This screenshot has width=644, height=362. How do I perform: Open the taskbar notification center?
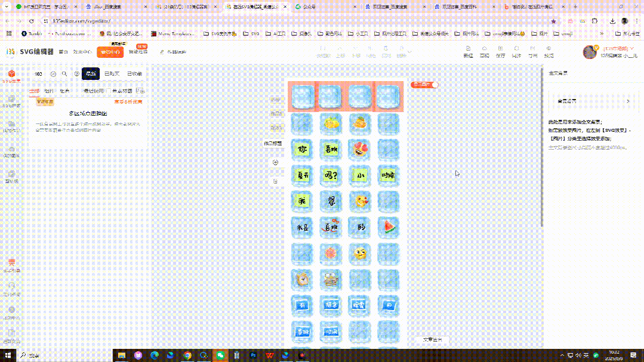(x=633, y=355)
